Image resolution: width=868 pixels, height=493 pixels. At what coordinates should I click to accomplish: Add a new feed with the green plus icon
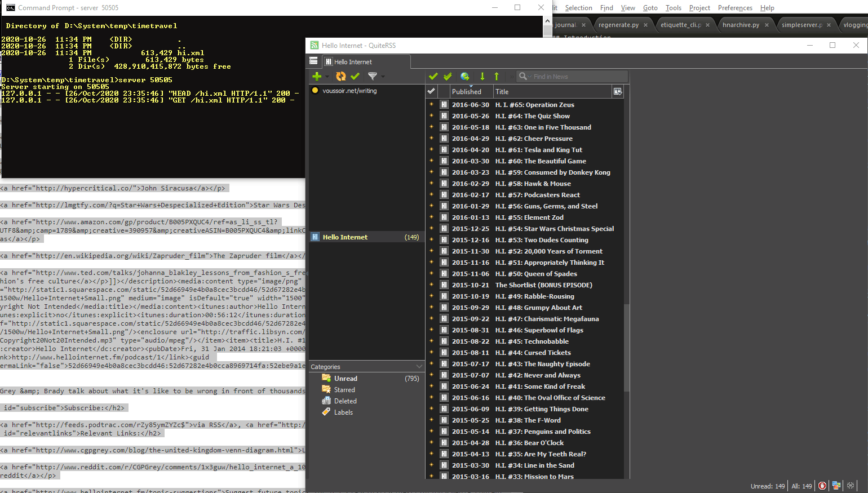tap(316, 76)
